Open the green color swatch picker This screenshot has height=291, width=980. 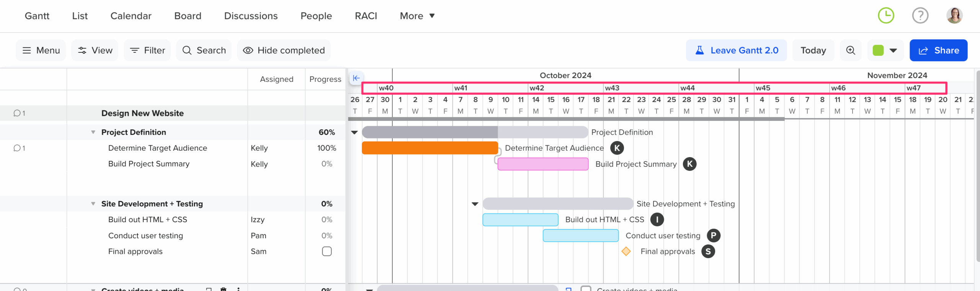coord(885,50)
